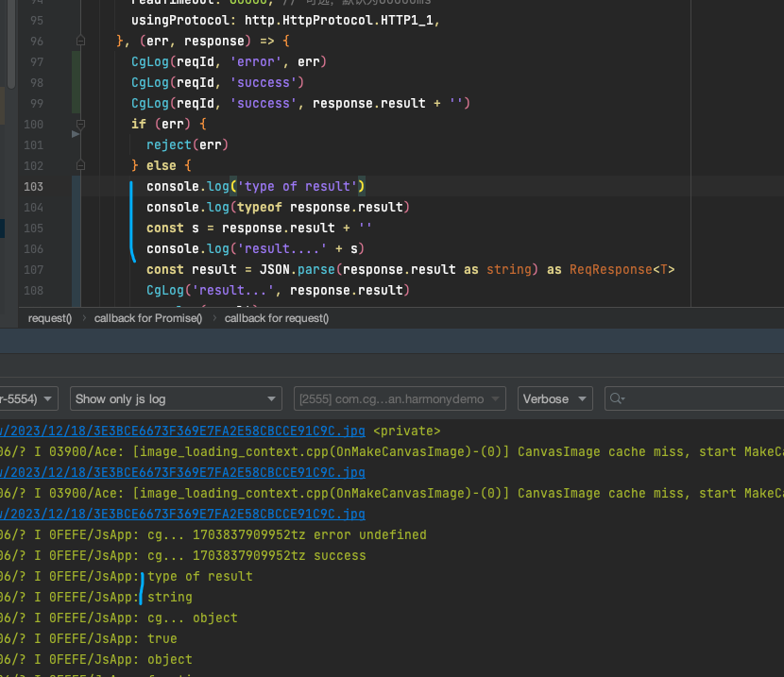Open the first 3E3BCE6673F369E7FA2E58CBCCE91C9C.jpg link followed by <private>
This screenshot has height=677, width=784.
tap(182, 431)
